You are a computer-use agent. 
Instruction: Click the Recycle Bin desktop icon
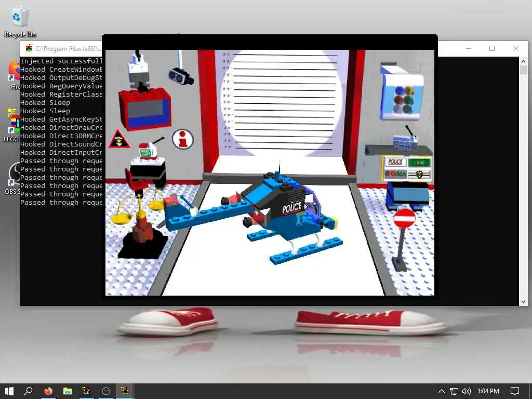(20, 22)
